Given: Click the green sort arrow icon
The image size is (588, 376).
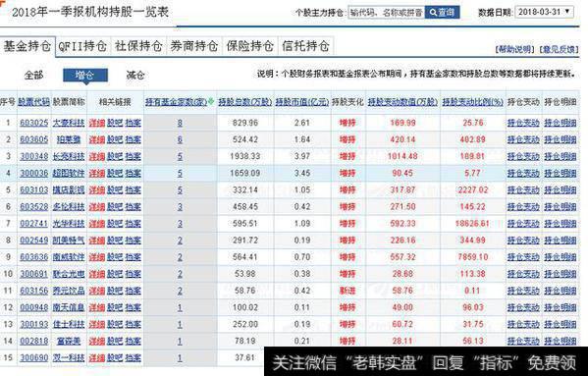Looking at the screenshot, I should point(211,101).
